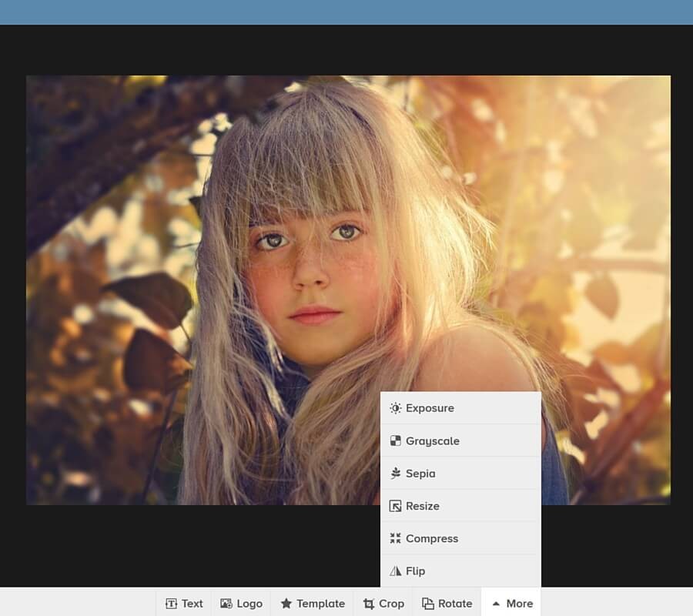Toggle the More toolbar button

[x=511, y=604]
